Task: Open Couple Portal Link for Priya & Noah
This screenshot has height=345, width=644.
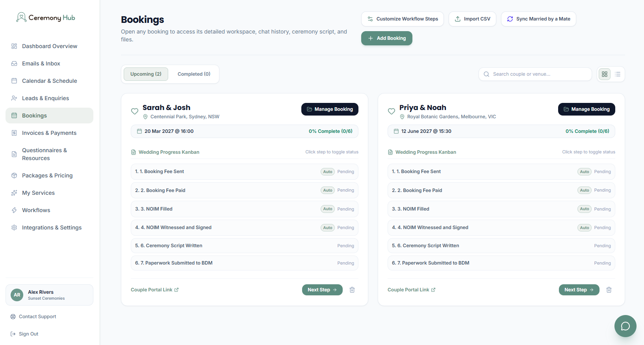Action: pos(412,290)
